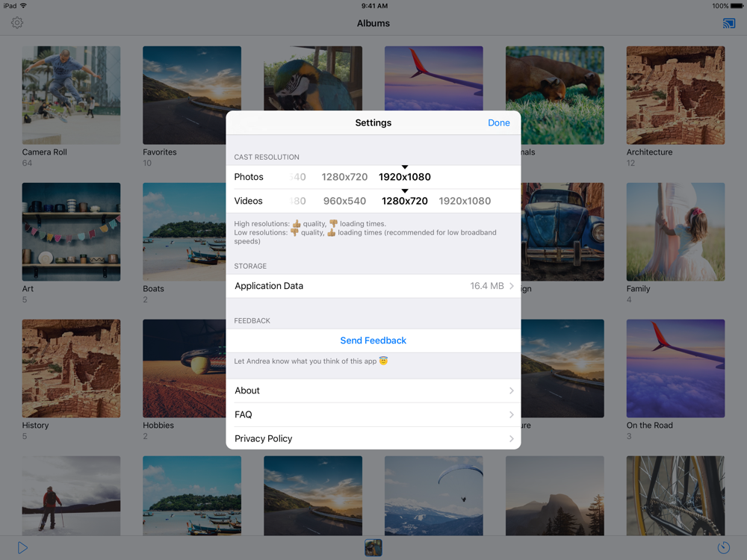
Task: Open the Camera Roll album thumbnail
Action: point(71,96)
